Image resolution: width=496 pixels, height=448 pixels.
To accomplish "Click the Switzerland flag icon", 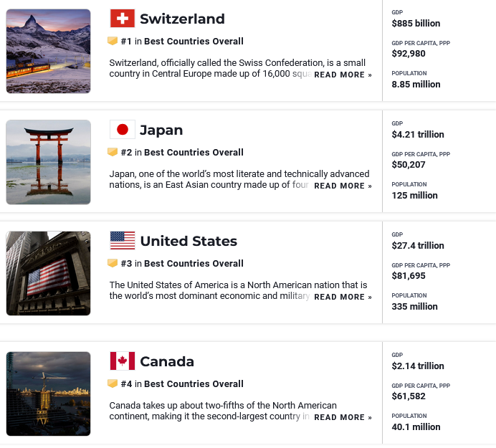I will pos(123,19).
